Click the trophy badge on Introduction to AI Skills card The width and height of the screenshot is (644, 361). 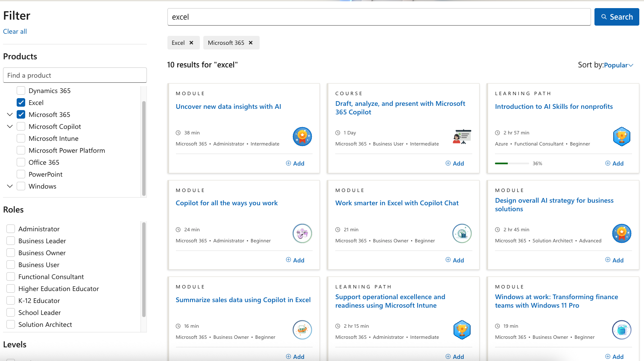(622, 137)
